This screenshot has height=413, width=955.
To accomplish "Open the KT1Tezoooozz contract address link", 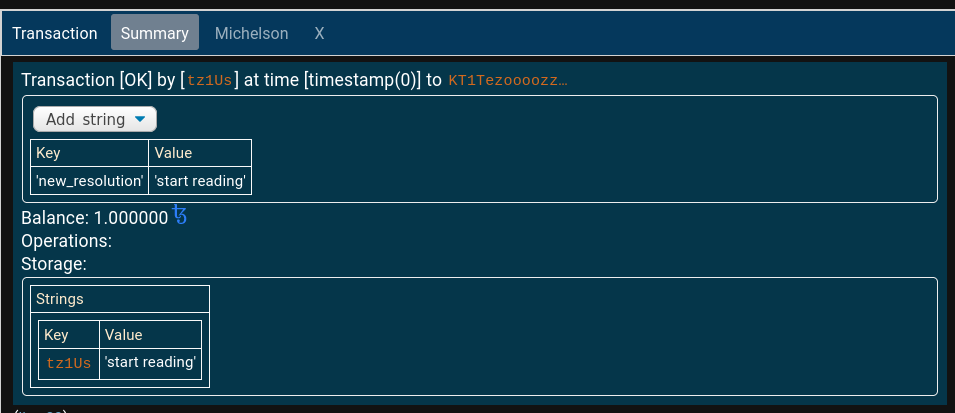I will click(508, 80).
